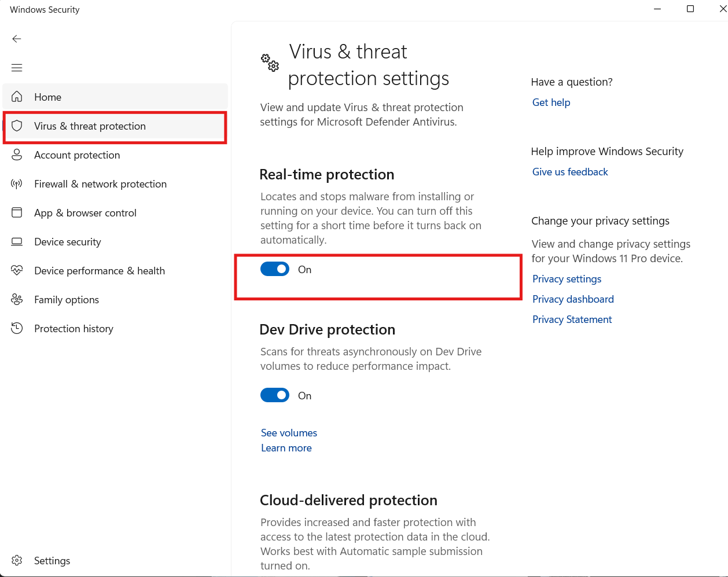Click the Account protection person icon

[x=17, y=155]
